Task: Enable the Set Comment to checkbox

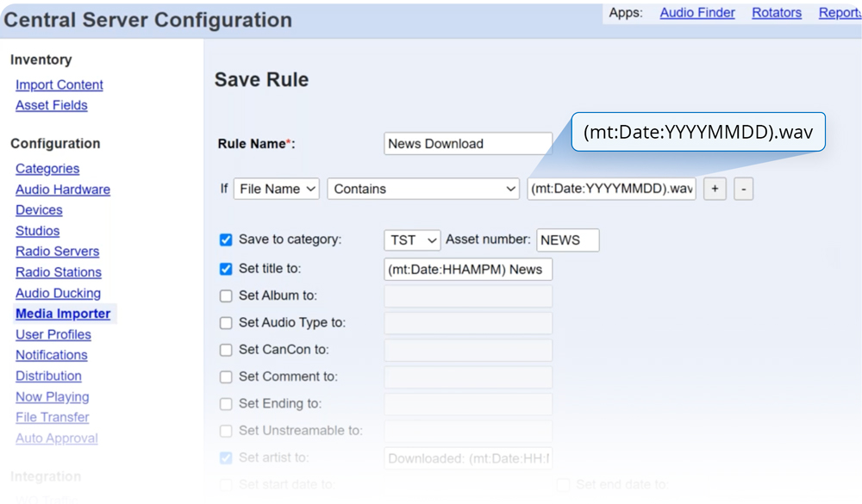Action: (226, 376)
